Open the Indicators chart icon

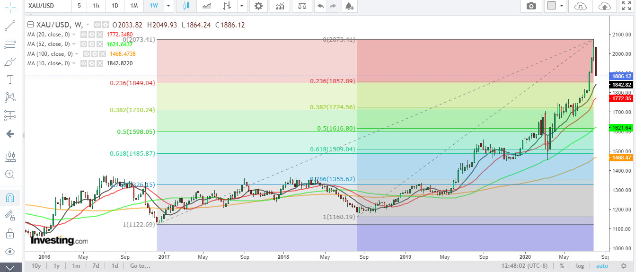280,6
